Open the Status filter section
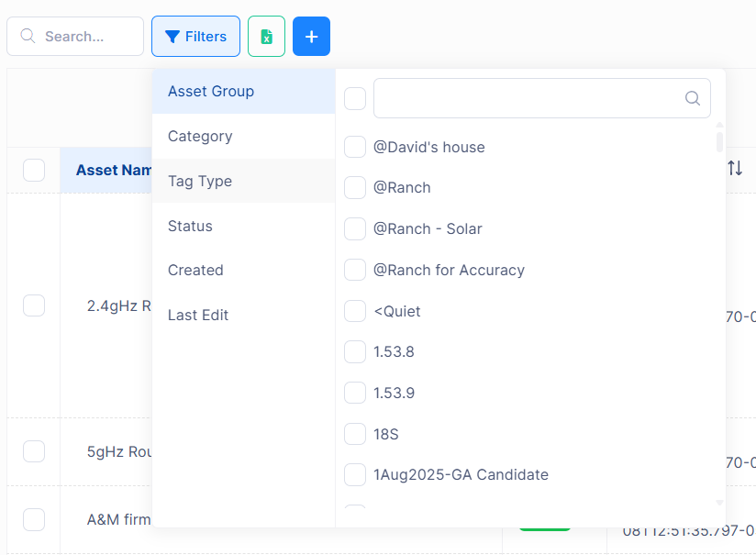The image size is (756, 555). click(x=190, y=227)
